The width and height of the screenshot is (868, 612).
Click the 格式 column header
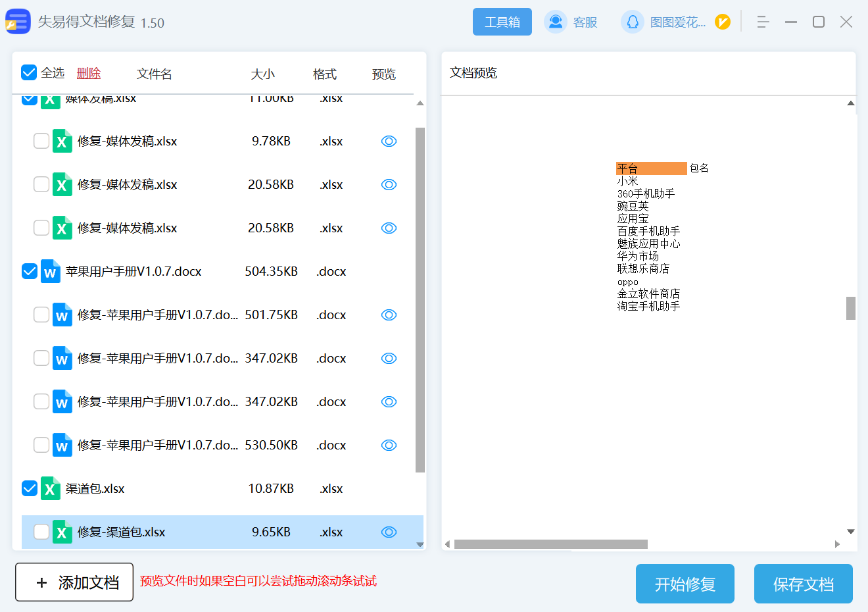[325, 74]
